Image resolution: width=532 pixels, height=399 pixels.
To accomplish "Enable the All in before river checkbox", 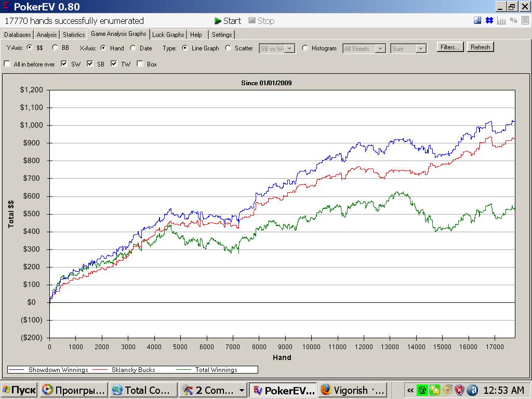I will point(7,64).
